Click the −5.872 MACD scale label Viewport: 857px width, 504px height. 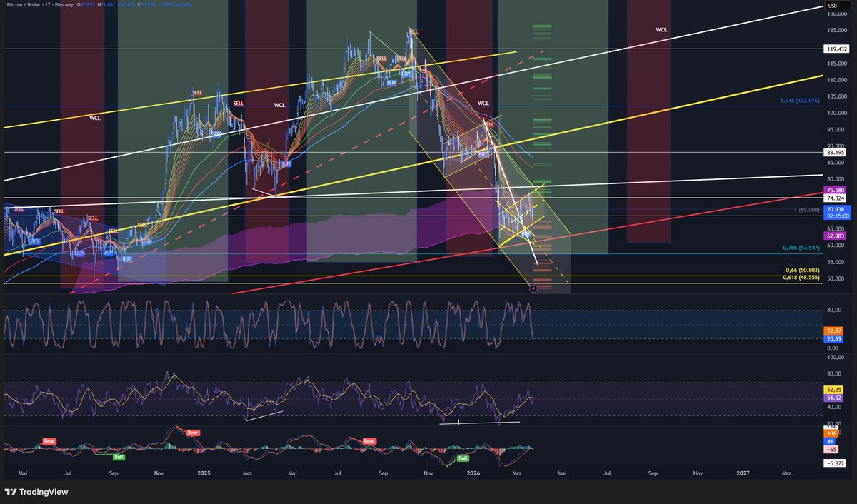[835, 463]
